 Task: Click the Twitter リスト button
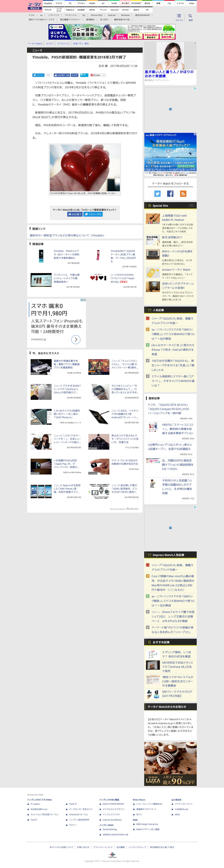pos(48,75)
